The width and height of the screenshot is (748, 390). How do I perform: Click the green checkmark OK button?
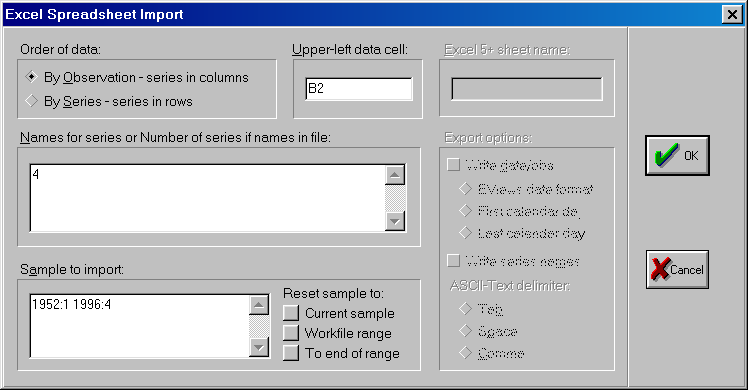(677, 155)
